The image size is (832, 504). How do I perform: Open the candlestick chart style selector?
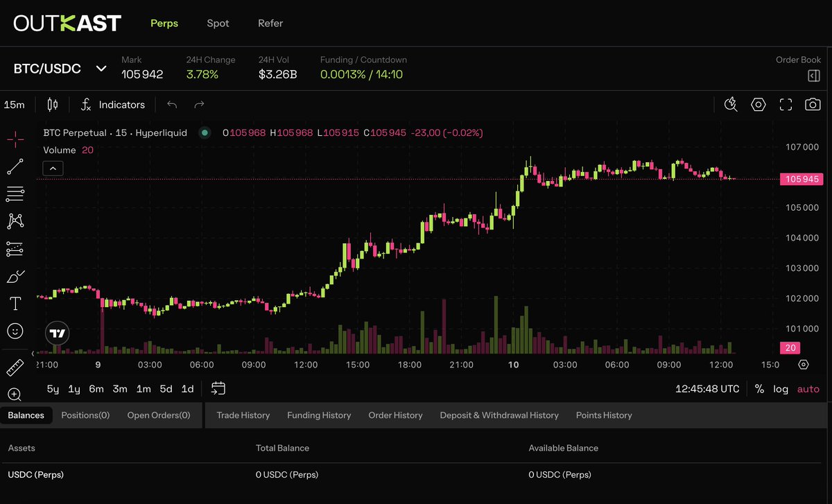52,105
